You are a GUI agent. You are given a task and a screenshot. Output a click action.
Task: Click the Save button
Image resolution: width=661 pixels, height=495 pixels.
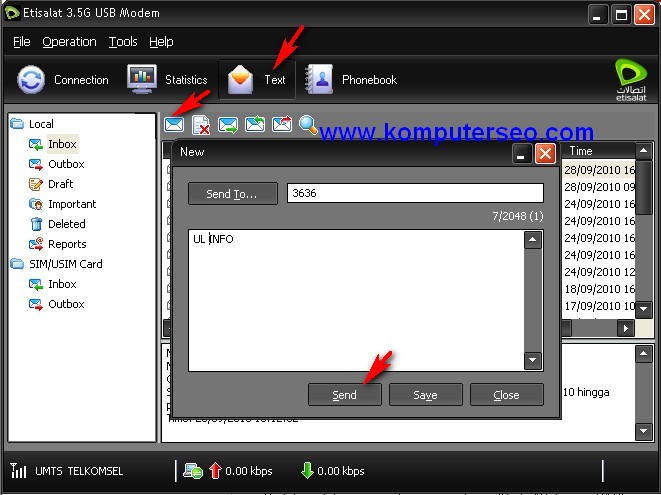tap(425, 395)
